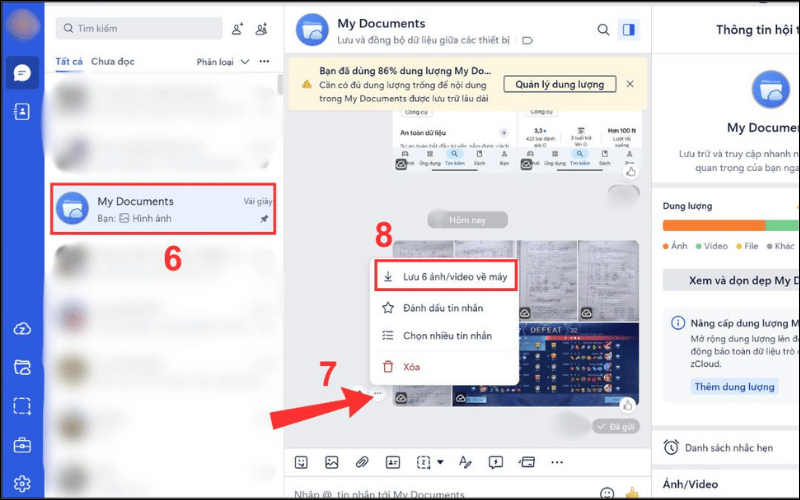This screenshot has width=800, height=500.
Task: Open the toolbox briefcase sidebar icon
Action: tap(22, 445)
